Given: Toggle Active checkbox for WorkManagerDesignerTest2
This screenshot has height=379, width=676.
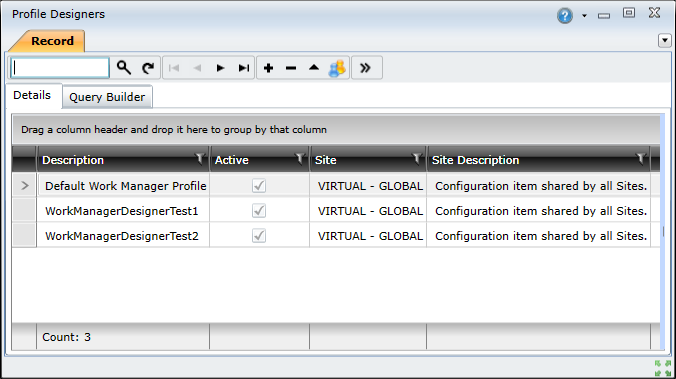Looking at the screenshot, I should pyautogui.click(x=259, y=236).
